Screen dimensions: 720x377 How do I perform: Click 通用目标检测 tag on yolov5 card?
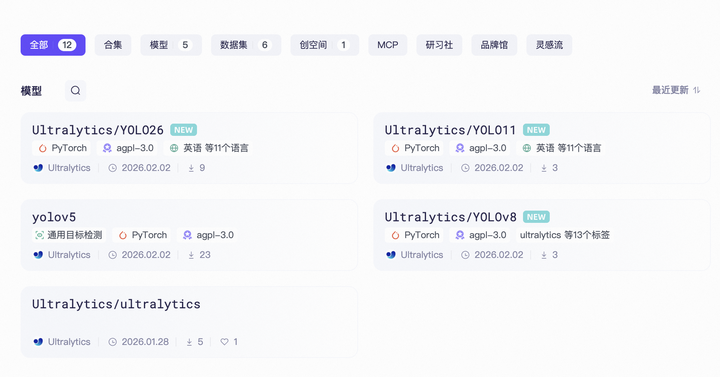pyautogui.click(x=69, y=235)
